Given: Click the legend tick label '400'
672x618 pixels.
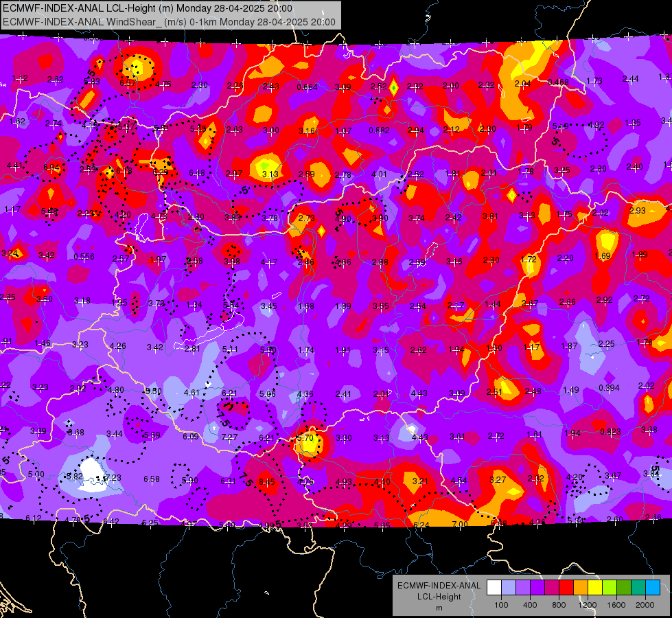Looking at the screenshot, I should click(x=530, y=605).
